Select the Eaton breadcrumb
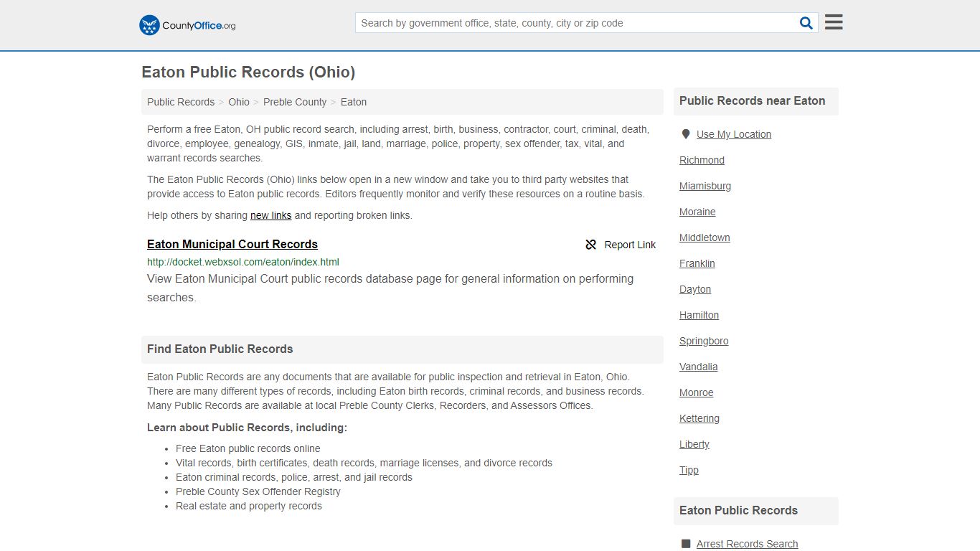Screen dimensions: 980x551 click(x=354, y=102)
